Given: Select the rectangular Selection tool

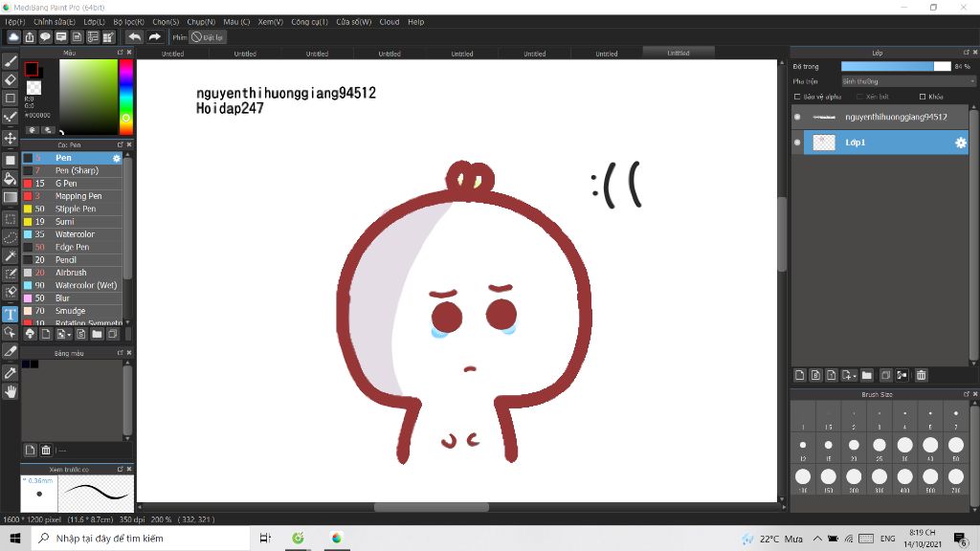Looking at the screenshot, I should (x=10, y=219).
